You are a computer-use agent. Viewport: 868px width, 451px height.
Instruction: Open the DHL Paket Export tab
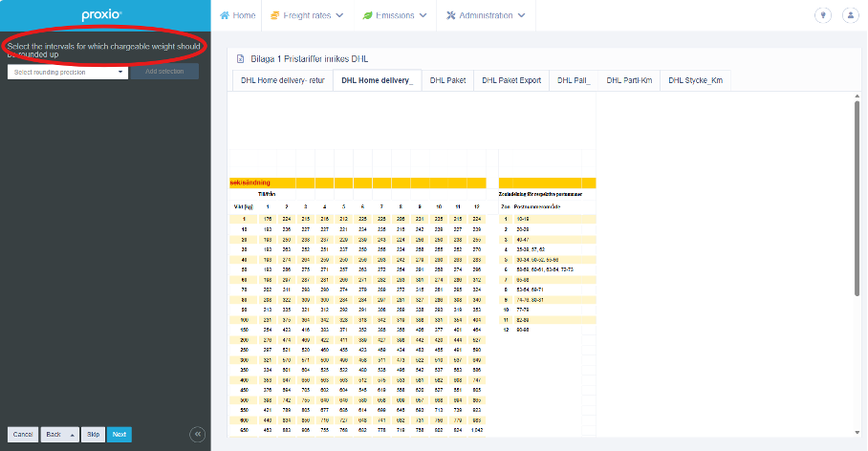[x=511, y=80]
